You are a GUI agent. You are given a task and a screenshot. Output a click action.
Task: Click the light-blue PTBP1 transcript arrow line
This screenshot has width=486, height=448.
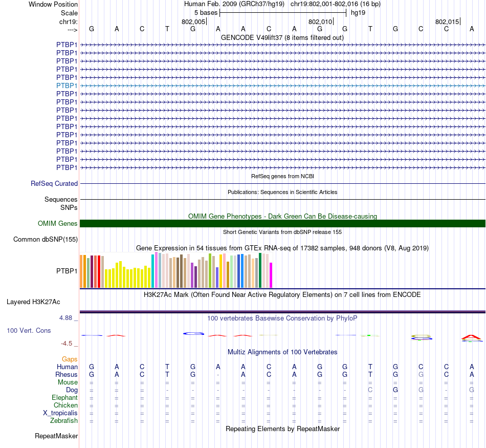point(282,86)
